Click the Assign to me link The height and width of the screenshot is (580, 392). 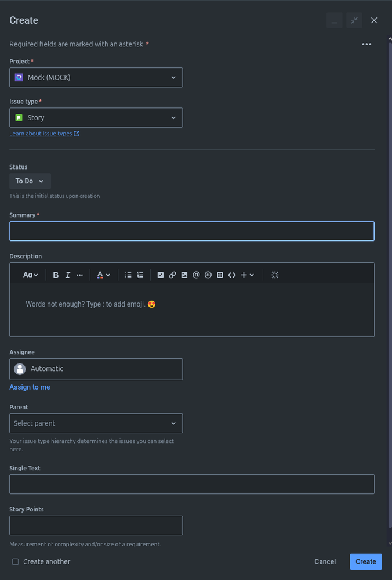pos(30,387)
